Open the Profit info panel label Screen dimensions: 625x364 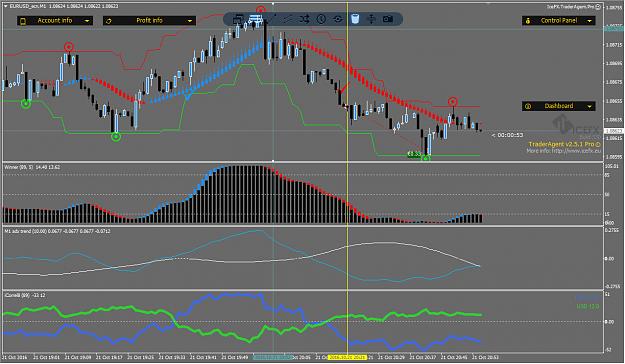[x=149, y=20]
